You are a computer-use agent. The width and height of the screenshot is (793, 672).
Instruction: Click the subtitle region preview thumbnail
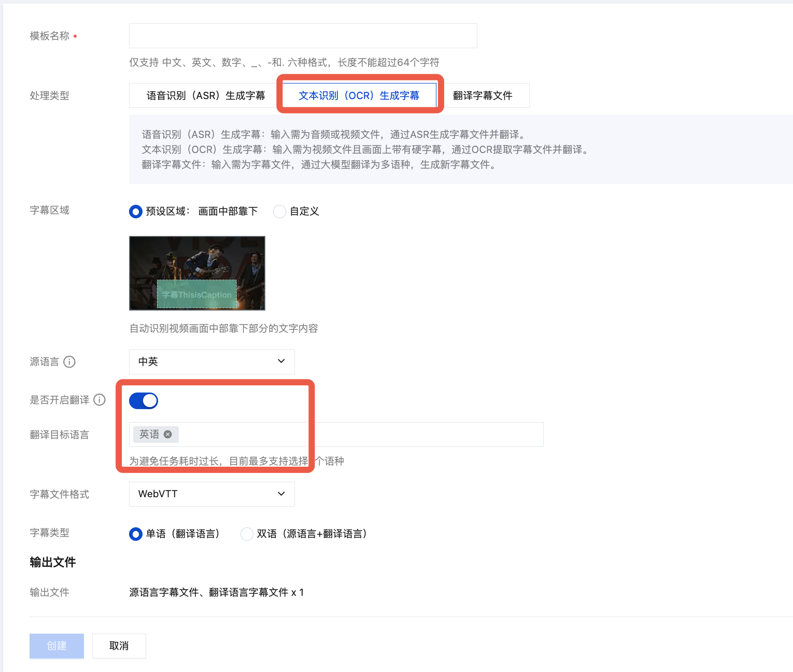point(197,273)
